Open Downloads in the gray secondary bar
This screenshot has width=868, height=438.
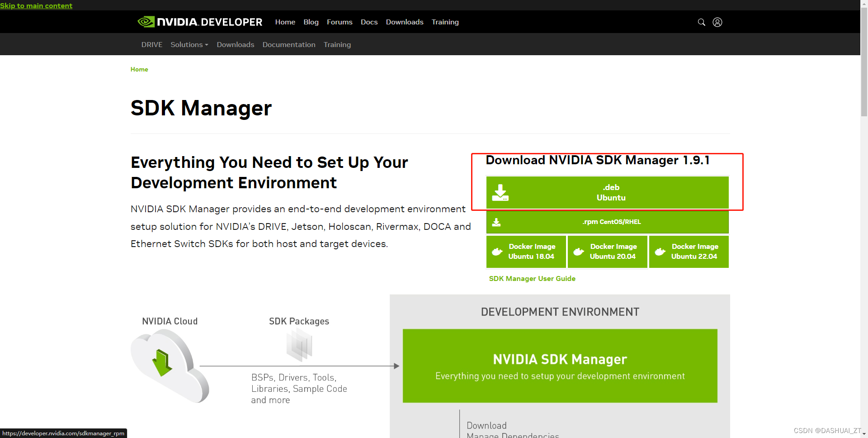point(236,44)
